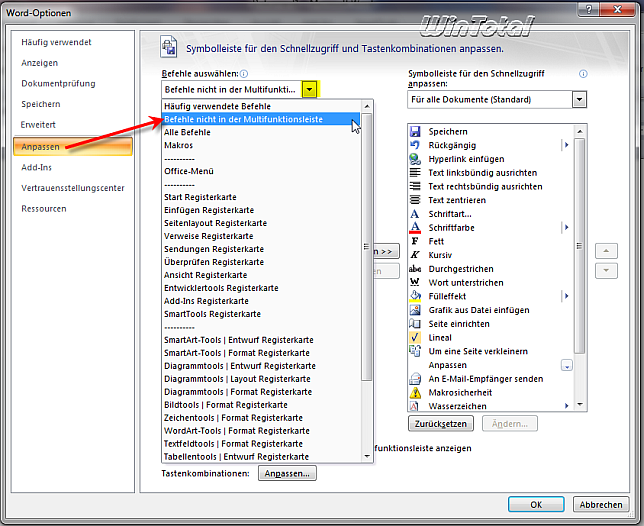
Task: Click the Grafik aus Datei einfügen icon
Action: (415, 310)
